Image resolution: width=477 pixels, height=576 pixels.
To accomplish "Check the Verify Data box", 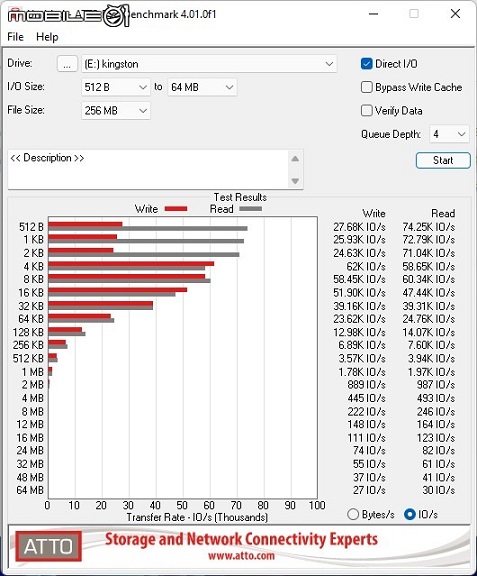I will 367,111.
